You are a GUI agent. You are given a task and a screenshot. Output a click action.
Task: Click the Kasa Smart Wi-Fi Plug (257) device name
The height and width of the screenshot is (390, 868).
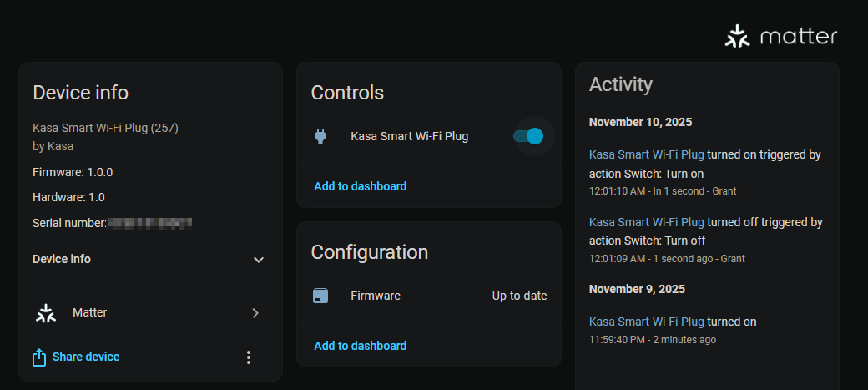tap(105, 128)
